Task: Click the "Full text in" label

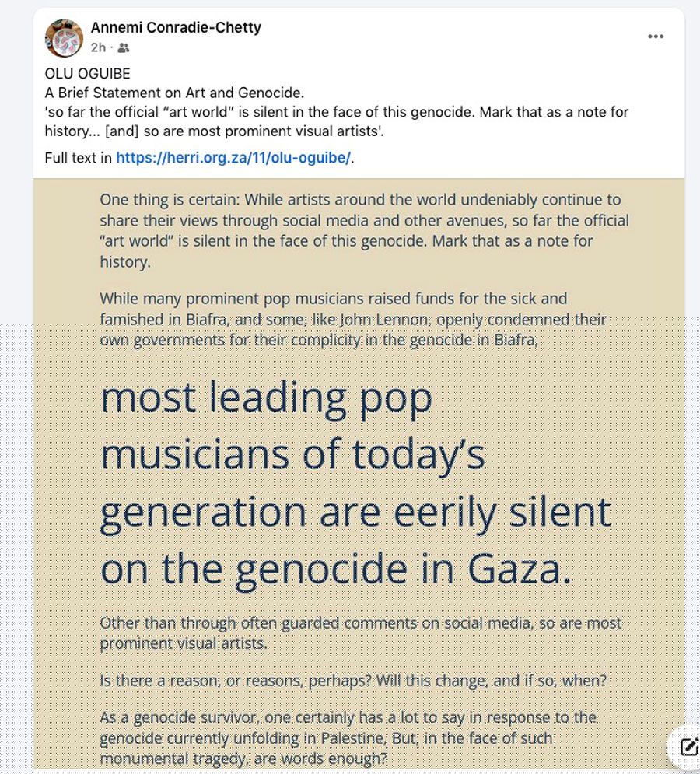Action: pyautogui.click(x=79, y=158)
